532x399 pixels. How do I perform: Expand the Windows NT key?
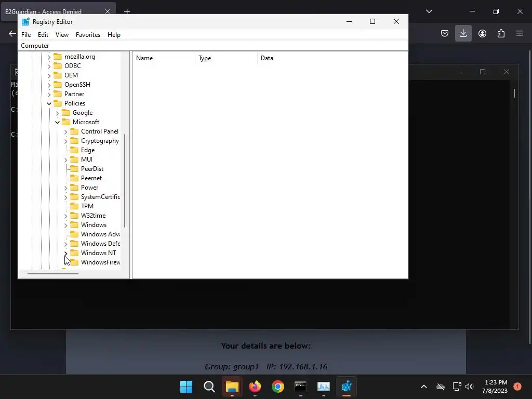pos(66,253)
